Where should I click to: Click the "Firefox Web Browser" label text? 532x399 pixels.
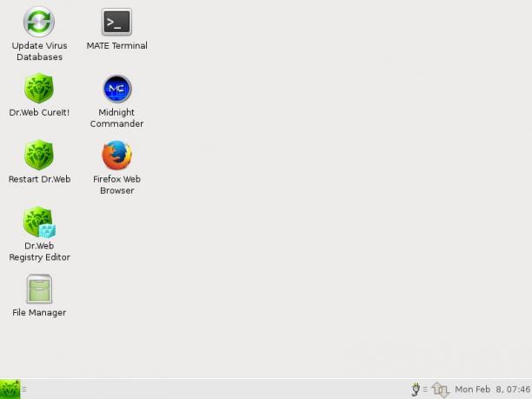click(116, 184)
